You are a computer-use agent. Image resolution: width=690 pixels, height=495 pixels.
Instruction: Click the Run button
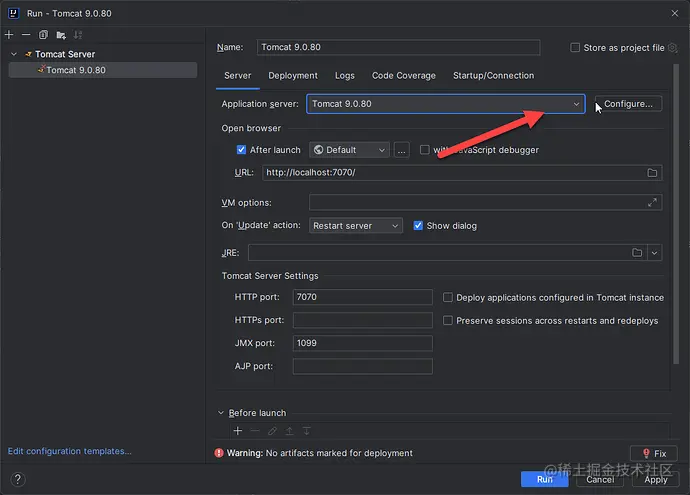point(544,479)
